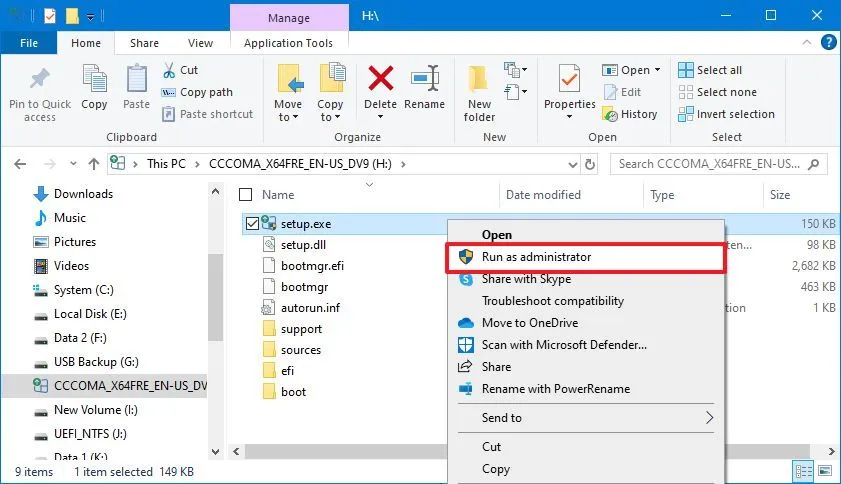The image size is (841, 484).
Task: Click the Edit icon in Open group
Action: point(611,92)
